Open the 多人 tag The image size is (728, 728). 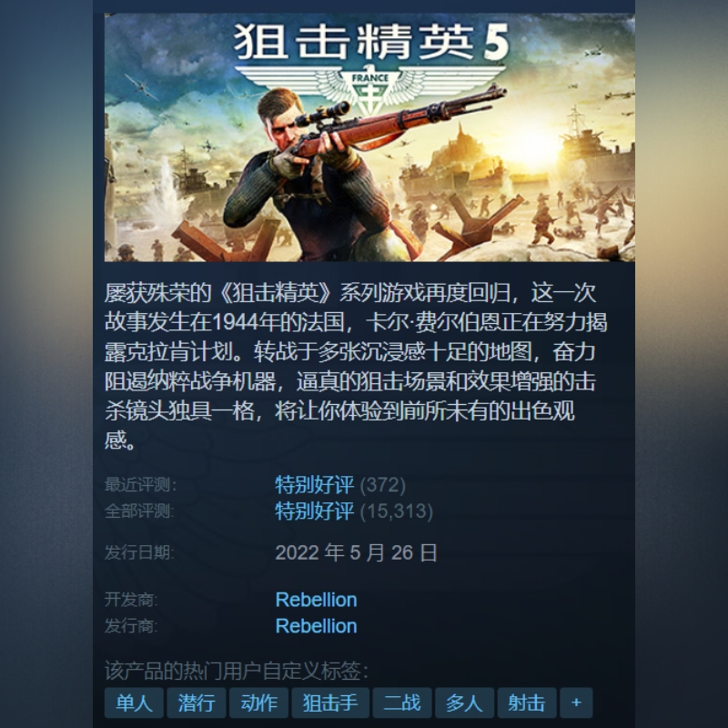464,703
